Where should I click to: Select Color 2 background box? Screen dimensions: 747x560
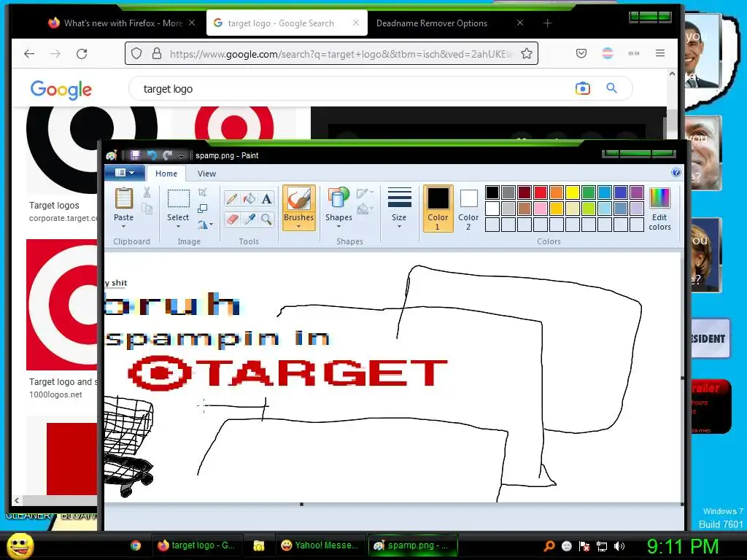[x=468, y=209]
